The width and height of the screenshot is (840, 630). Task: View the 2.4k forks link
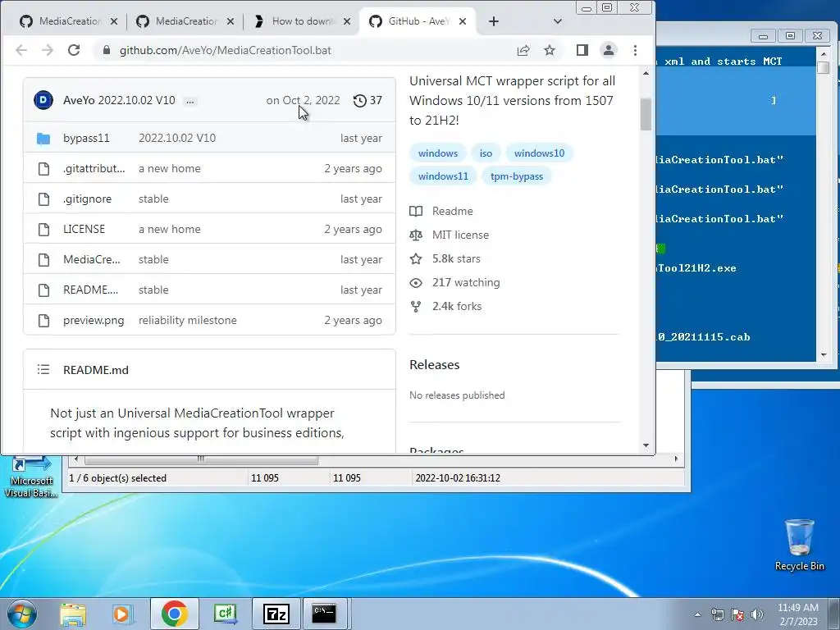[x=456, y=307]
